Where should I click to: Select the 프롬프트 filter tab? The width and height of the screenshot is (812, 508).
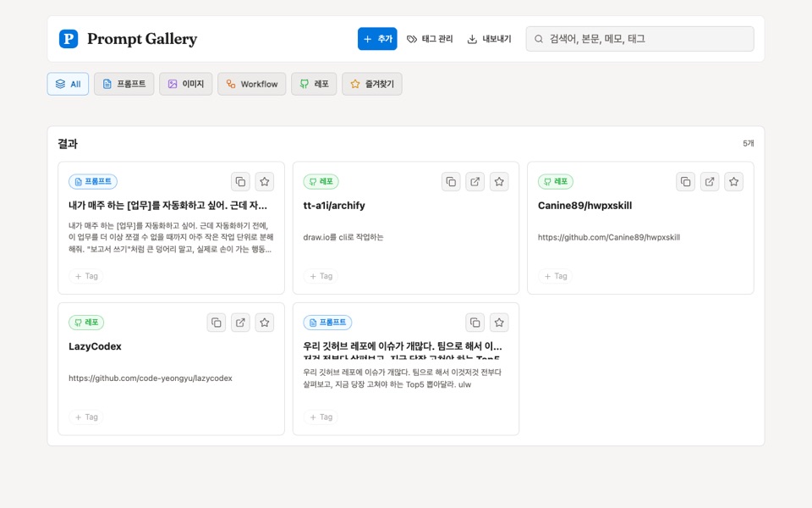(123, 84)
